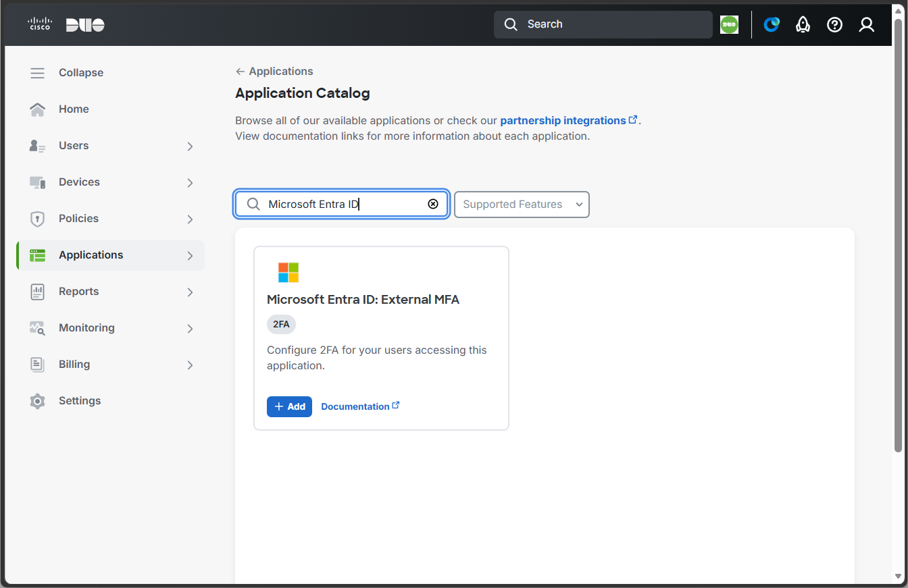908x588 pixels.
Task: Expand the Billing submenu chevron
Action: click(x=190, y=365)
